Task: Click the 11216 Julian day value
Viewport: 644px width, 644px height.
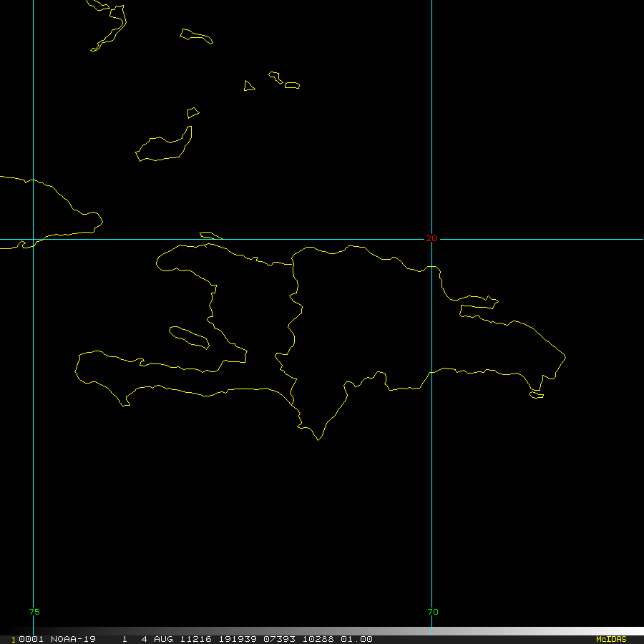Action: tap(196, 640)
